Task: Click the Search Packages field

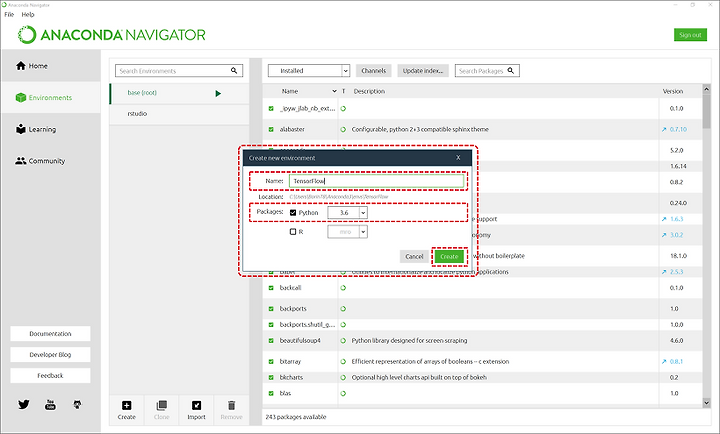Action: click(x=487, y=71)
